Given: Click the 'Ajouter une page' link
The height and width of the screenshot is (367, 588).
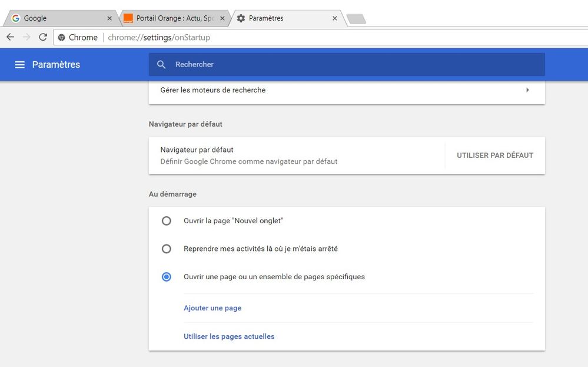Looking at the screenshot, I should [x=212, y=308].
